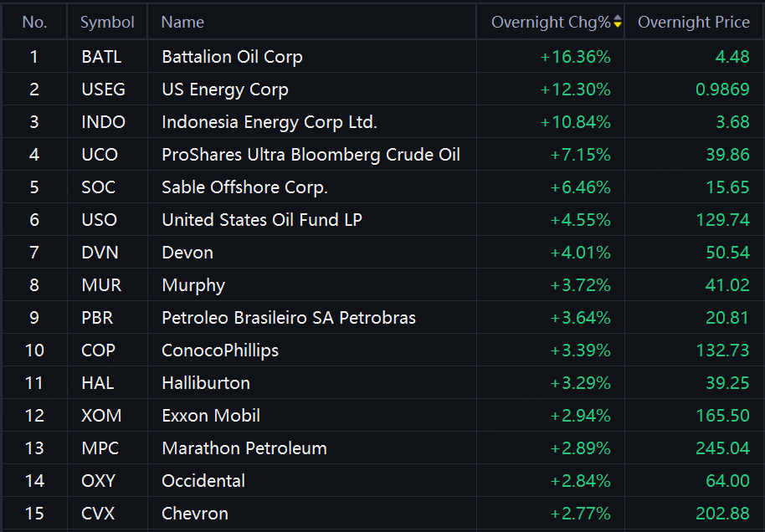The image size is (765, 532).
Task: Sort by the Overnight Price column header
Action: pos(693,23)
